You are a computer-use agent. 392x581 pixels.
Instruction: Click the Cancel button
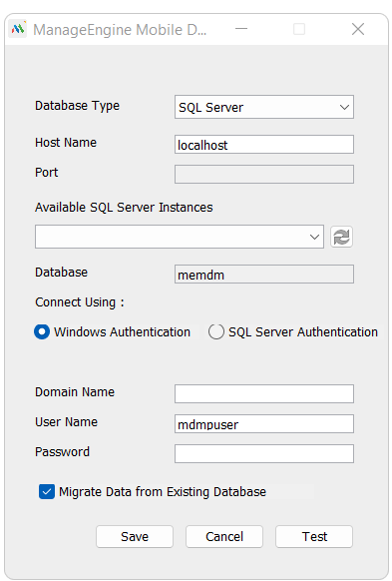[224, 536]
